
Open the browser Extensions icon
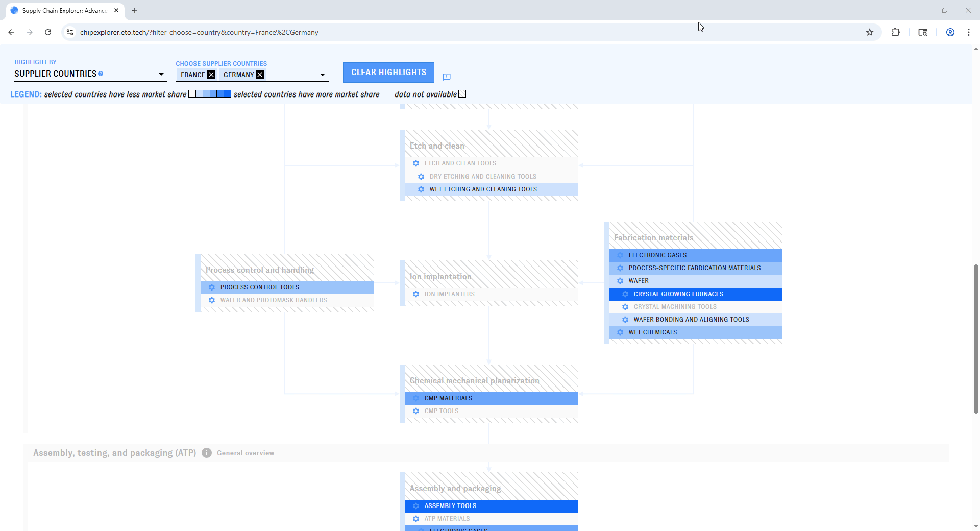tap(895, 32)
